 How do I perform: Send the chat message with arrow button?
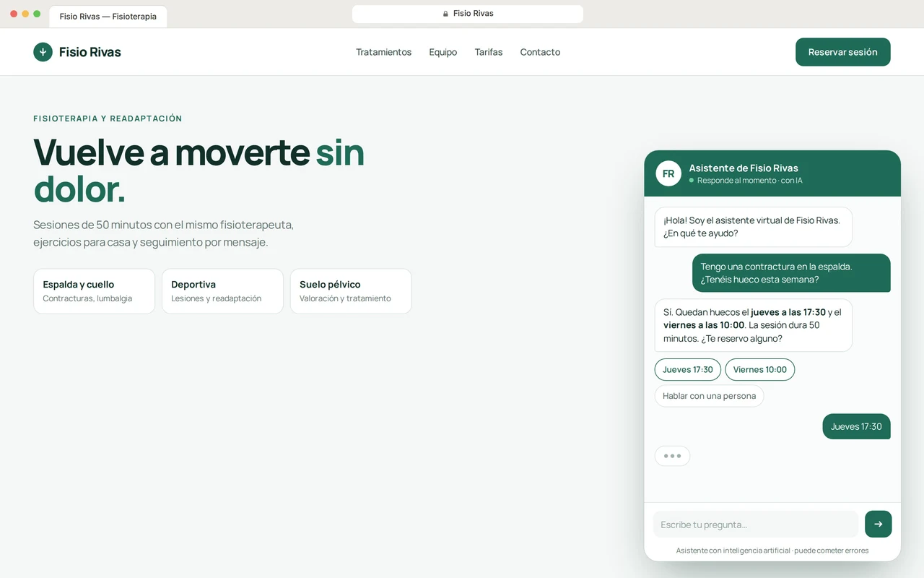point(878,525)
